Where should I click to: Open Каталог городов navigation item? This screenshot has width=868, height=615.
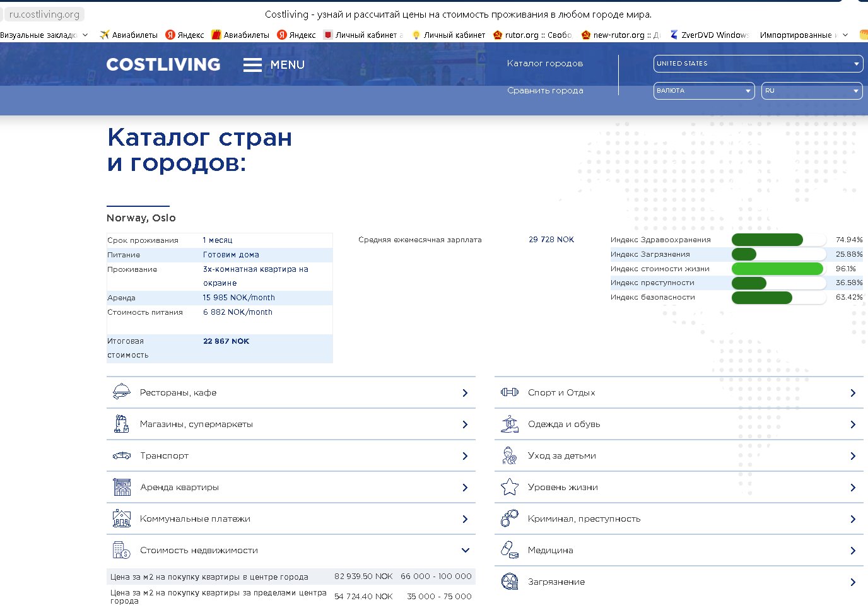(x=544, y=64)
